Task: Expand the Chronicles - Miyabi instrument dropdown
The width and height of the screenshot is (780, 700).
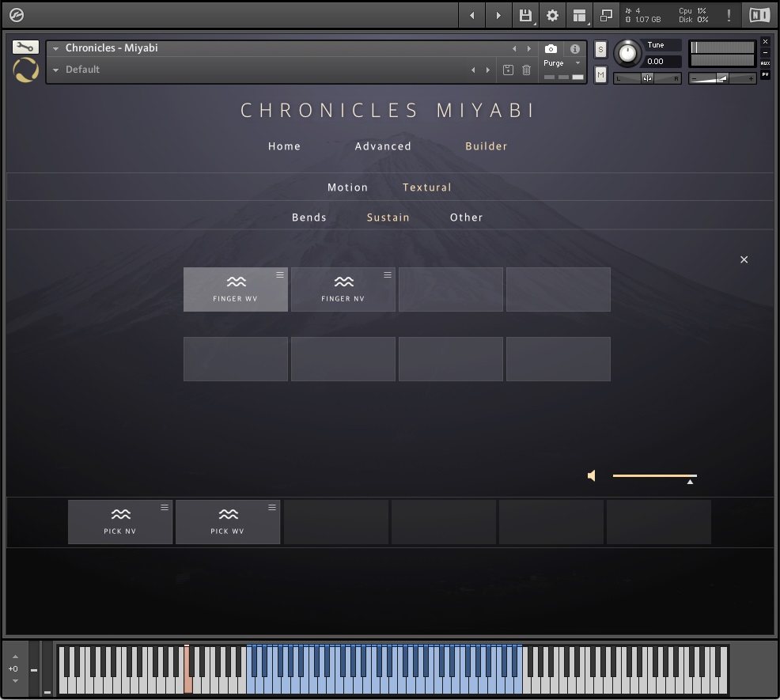Action: coord(55,49)
